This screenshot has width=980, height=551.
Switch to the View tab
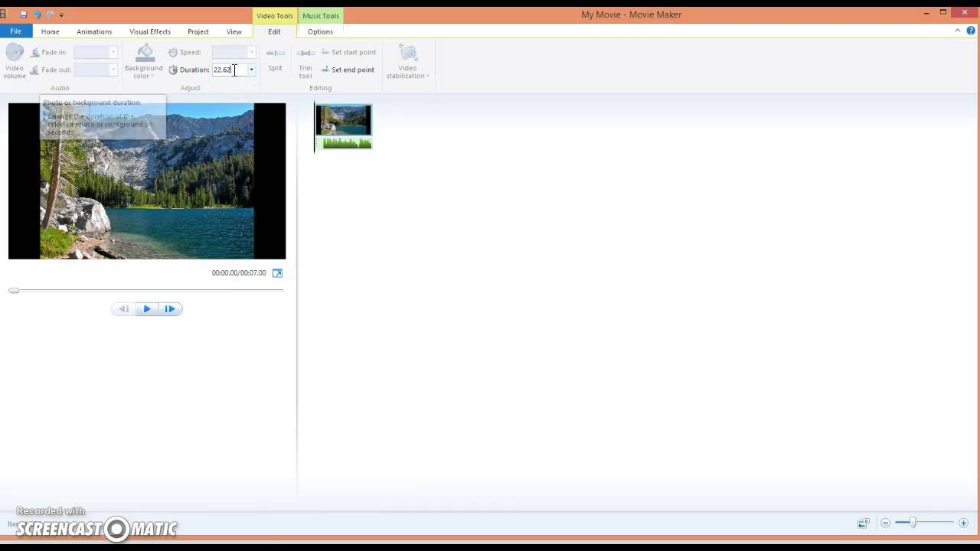234,31
